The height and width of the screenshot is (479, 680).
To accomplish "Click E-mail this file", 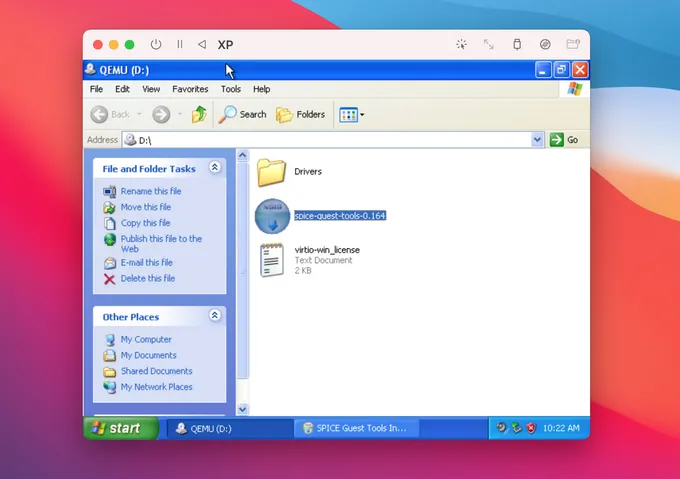I will click(x=147, y=263).
